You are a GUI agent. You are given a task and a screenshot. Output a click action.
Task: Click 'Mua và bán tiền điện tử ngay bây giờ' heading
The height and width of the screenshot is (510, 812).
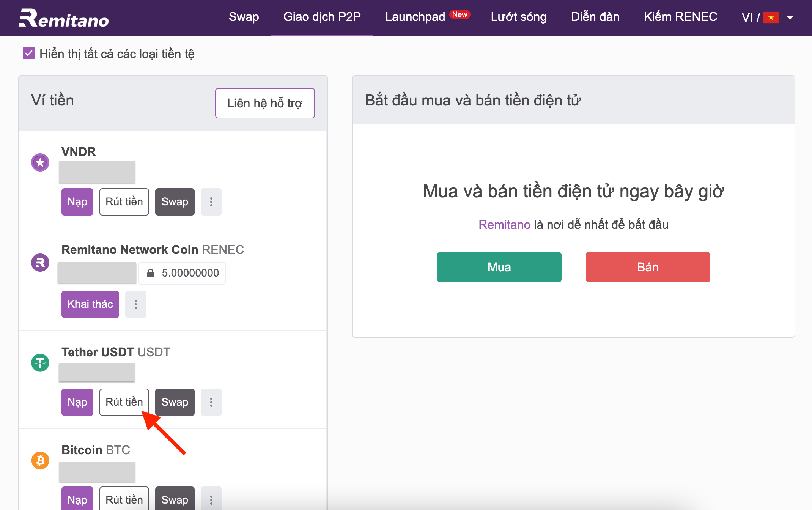pyautogui.click(x=573, y=191)
